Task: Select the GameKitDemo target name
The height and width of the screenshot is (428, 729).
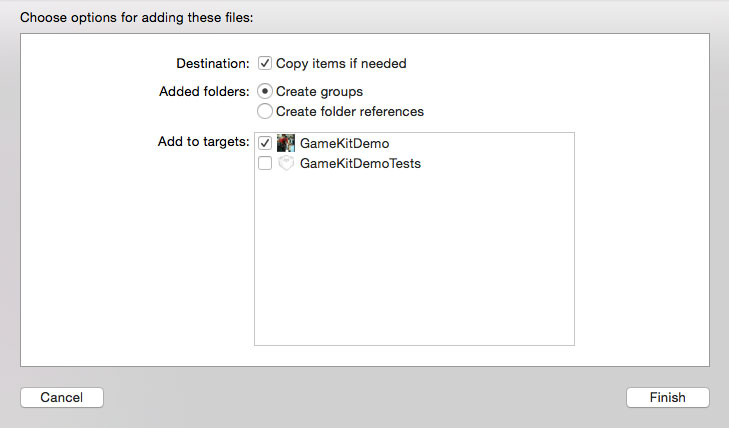Action: click(x=344, y=143)
